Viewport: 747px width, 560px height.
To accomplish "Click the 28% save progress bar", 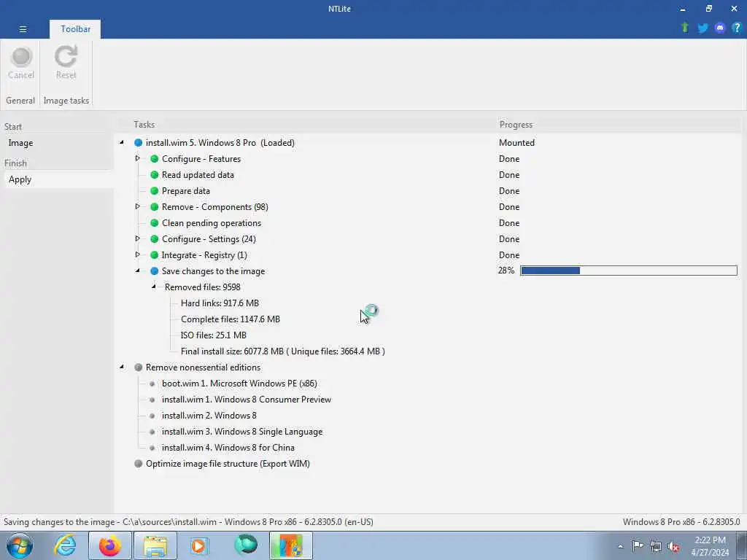I will click(x=628, y=271).
